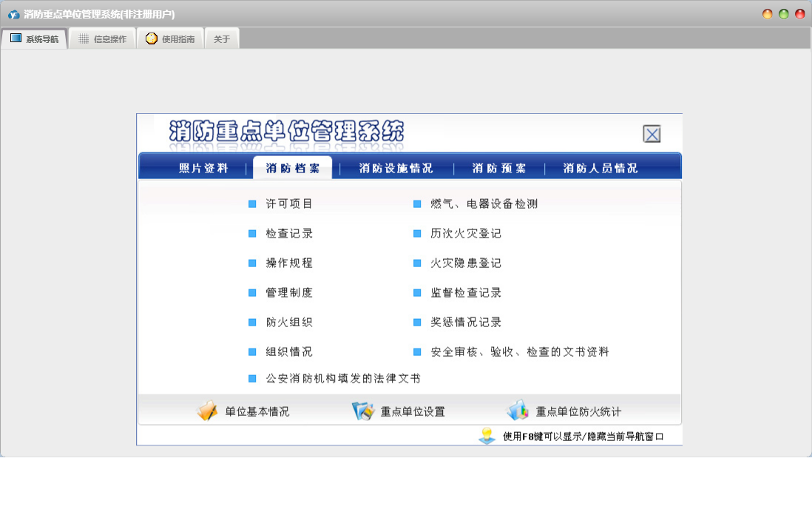Click the grid icon on 信息操作 tab
Viewport: 812px width, 532px height.
pyautogui.click(x=84, y=39)
